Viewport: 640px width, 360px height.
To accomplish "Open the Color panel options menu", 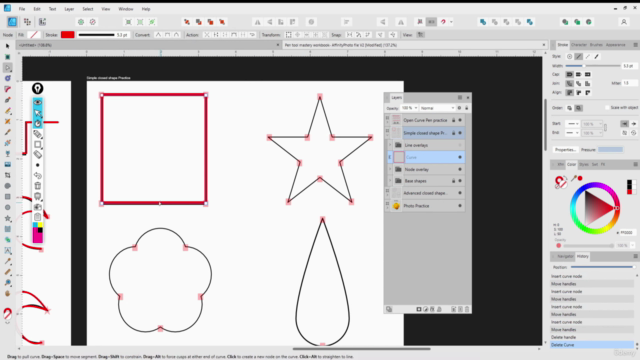I will (636, 164).
